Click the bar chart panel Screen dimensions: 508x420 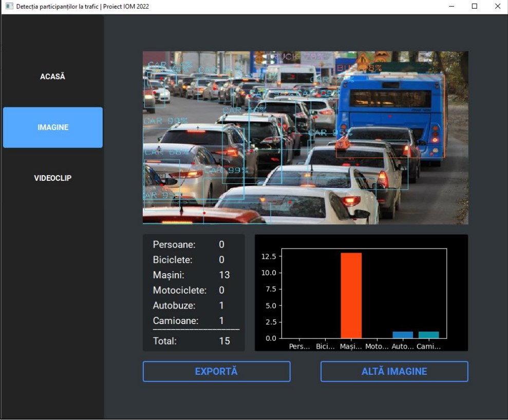361,293
